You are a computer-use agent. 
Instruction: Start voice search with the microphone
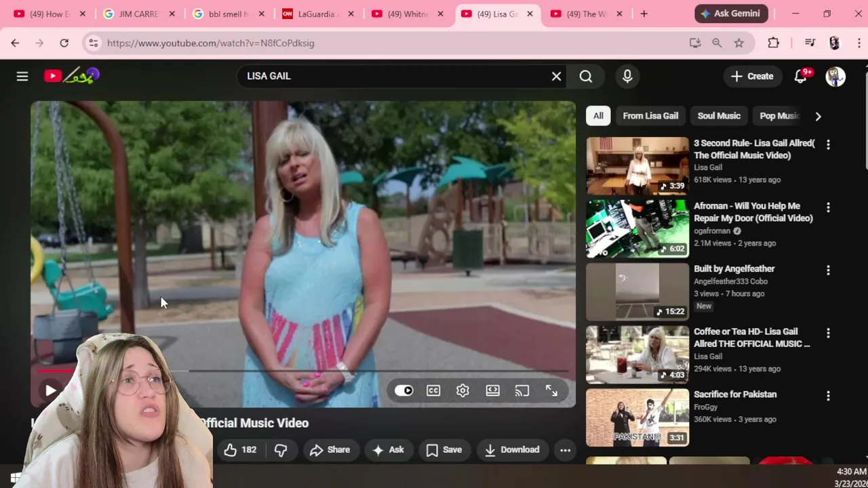pyautogui.click(x=627, y=76)
